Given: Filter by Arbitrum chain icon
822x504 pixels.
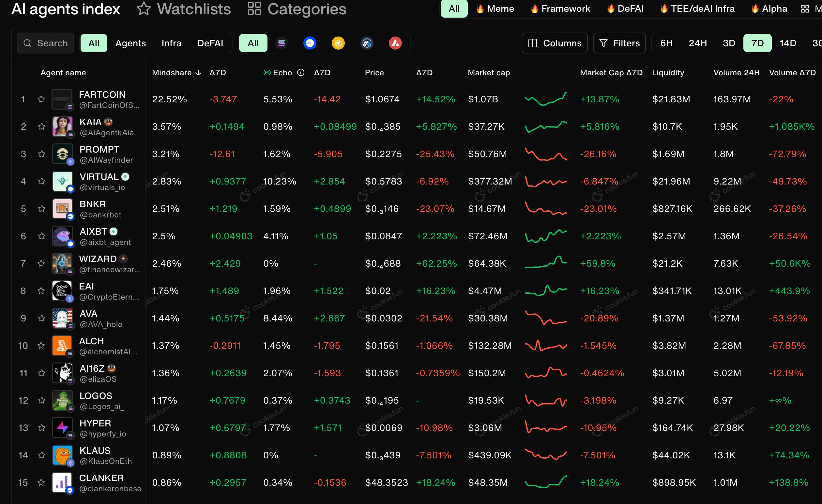Looking at the screenshot, I should coord(367,43).
